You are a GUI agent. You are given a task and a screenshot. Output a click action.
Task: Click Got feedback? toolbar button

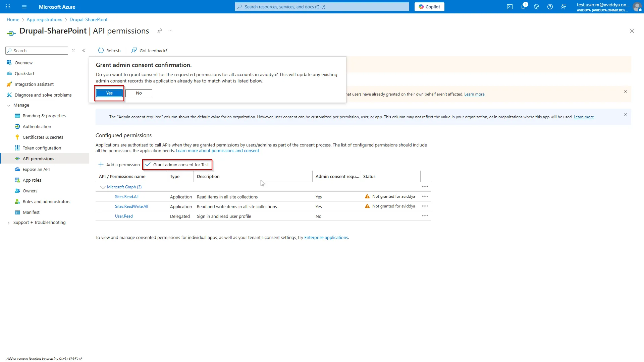(x=149, y=51)
